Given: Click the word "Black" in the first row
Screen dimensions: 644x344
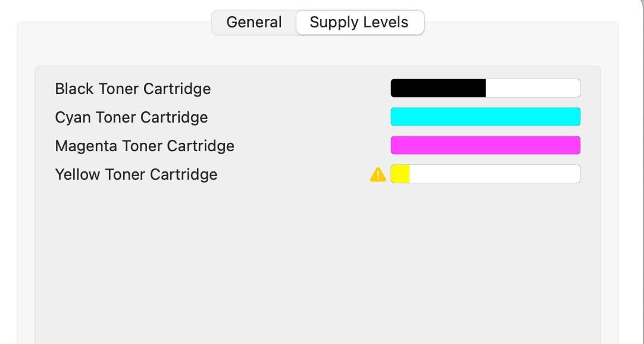Looking at the screenshot, I should click(x=74, y=89).
